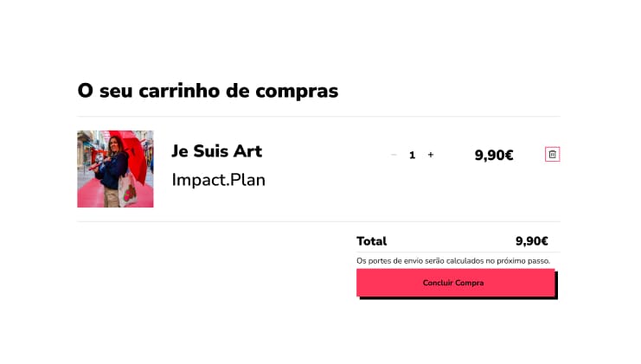Click the heading O seu carrinho de compras

(208, 91)
